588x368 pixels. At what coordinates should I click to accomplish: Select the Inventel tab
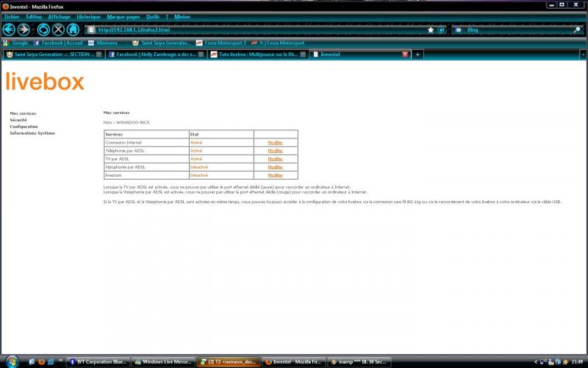[360, 54]
